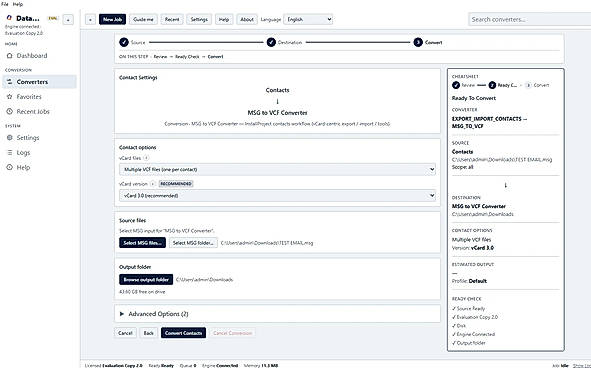The image size is (591, 368).
Task: Click the status bar Queue entry
Action: click(187, 366)
